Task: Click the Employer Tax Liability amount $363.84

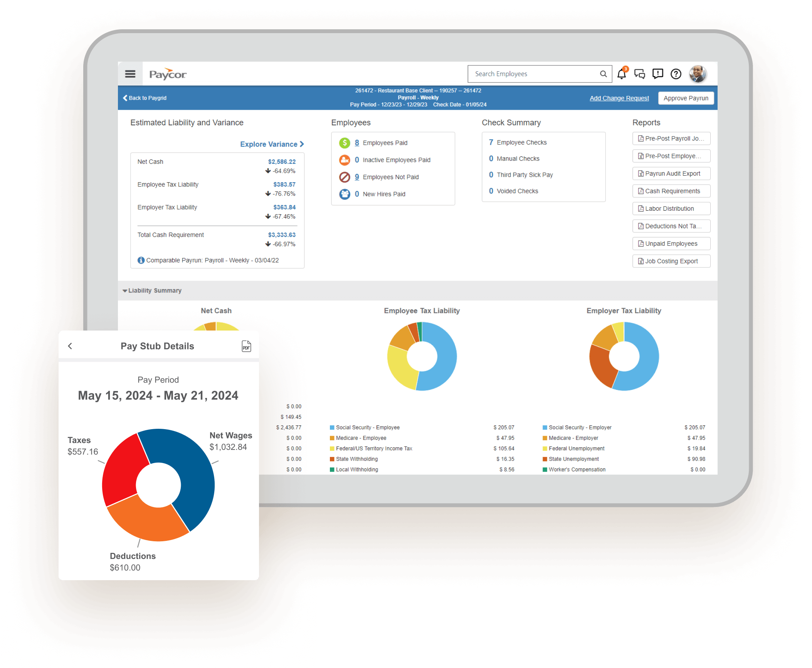Action: coord(284,207)
